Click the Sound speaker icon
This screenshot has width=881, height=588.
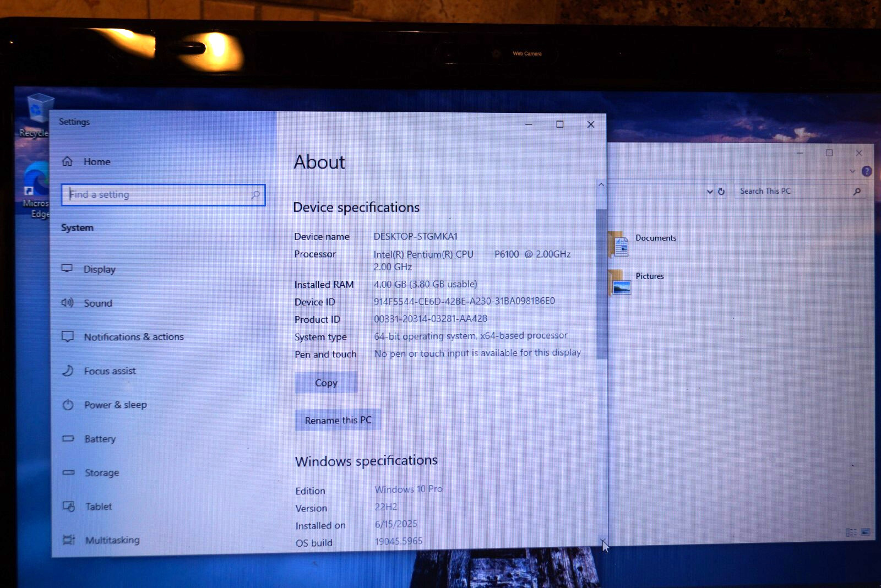point(67,302)
